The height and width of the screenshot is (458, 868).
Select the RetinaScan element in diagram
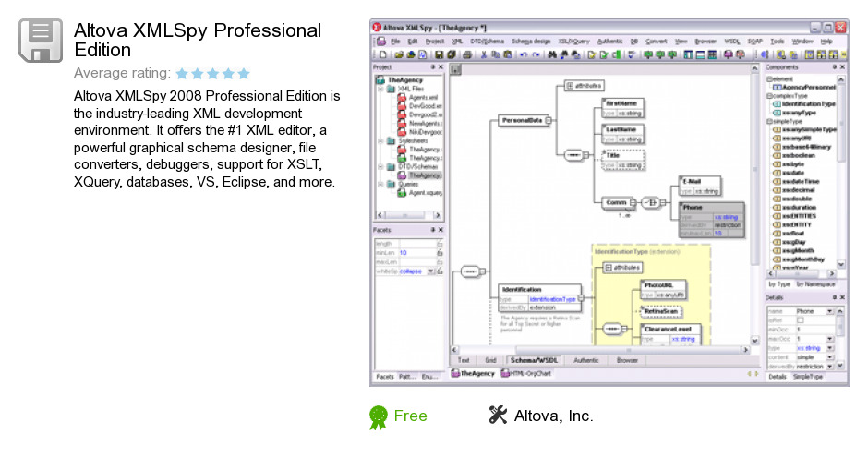coord(661,312)
